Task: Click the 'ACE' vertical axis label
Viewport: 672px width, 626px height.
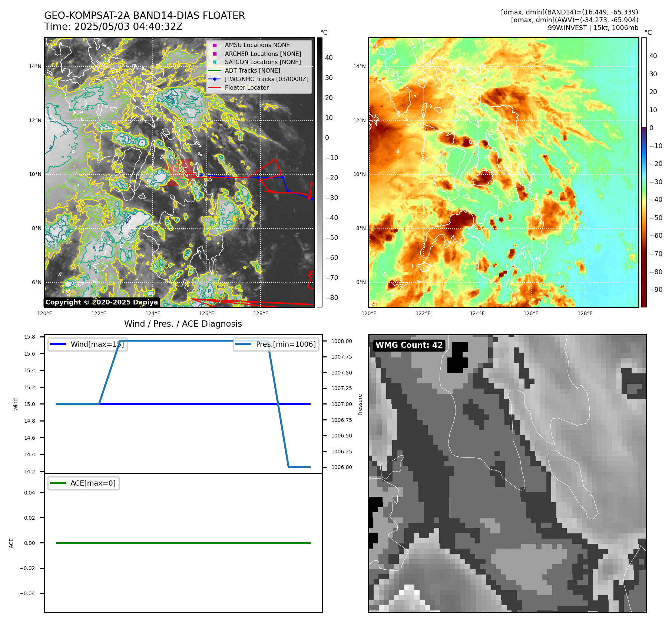Action: 11,543
